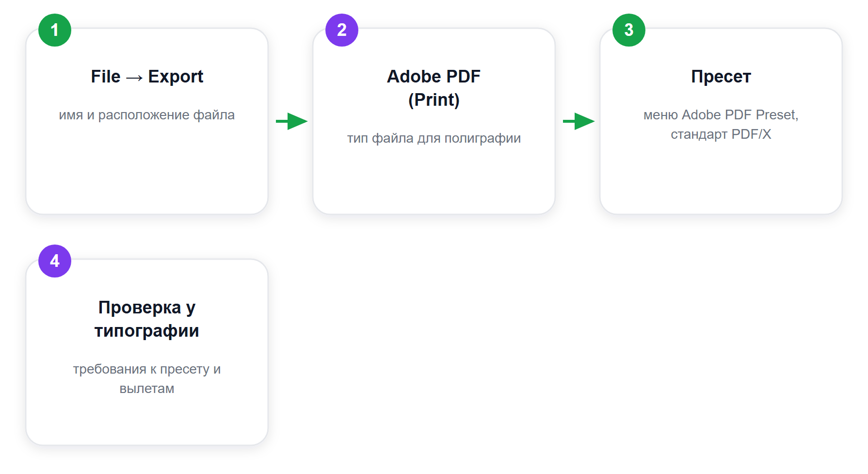
Task: Select the Adobe PDF (Print) heading
Action: pyautogui.click(x=434, y=88)
